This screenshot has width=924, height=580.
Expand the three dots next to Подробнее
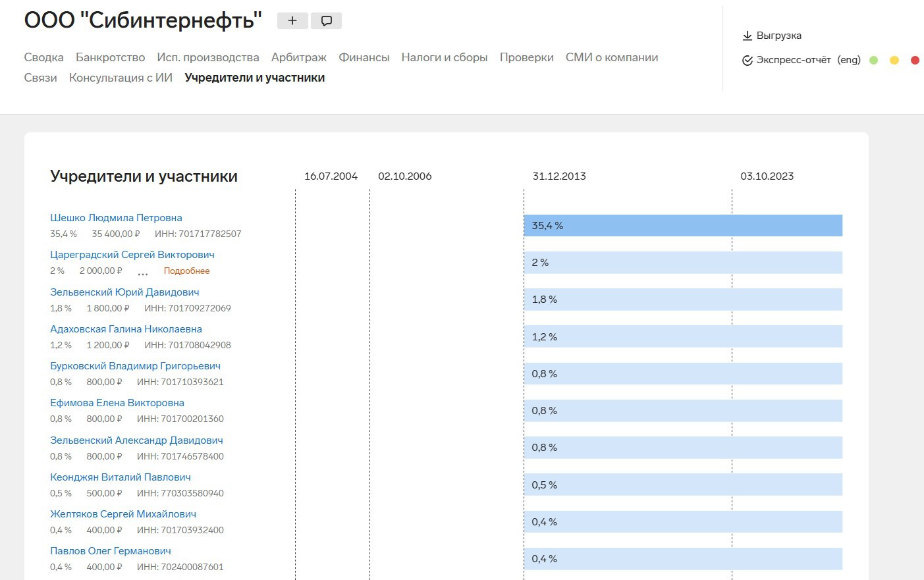click(x=143, y=272)
